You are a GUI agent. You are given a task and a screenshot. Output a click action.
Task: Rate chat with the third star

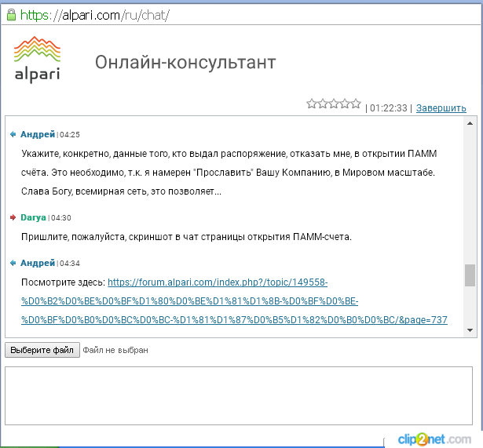click(334, 104)
